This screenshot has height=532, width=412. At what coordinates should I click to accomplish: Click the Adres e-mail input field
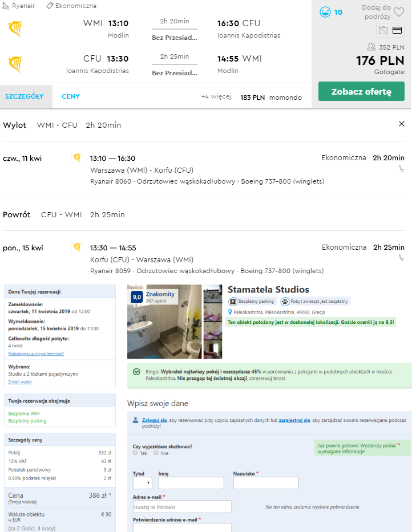click(x=182, y=506)
